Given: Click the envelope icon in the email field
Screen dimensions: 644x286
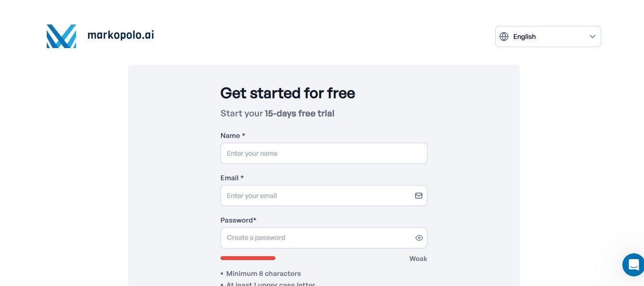Looking at the screenshot, I should pos(419,196).
